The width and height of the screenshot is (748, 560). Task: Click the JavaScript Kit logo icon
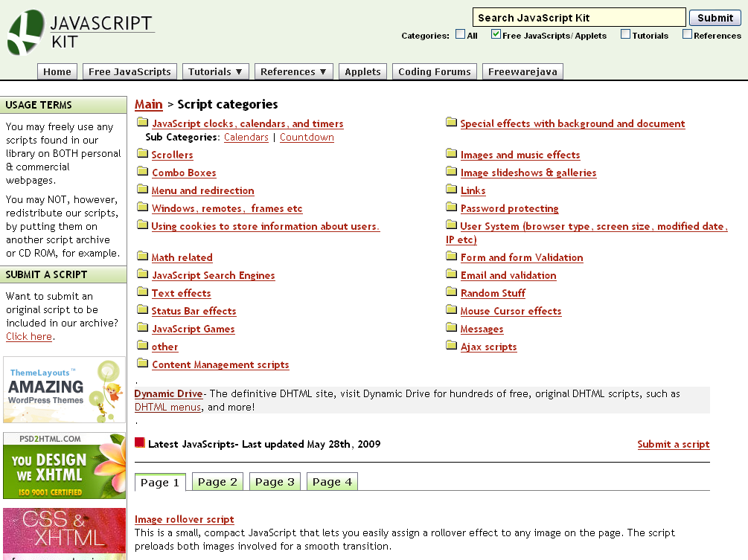pos(26,32)
